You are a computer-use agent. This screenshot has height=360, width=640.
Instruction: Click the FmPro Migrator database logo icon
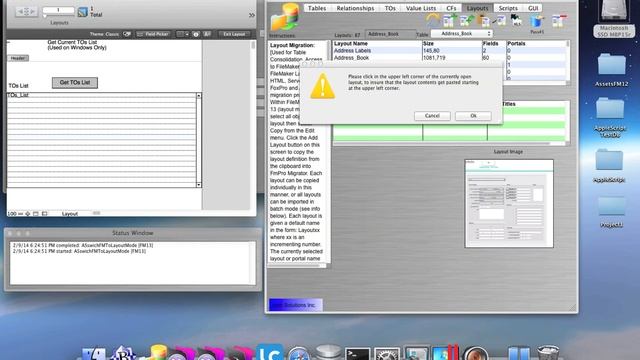(285, 17)
